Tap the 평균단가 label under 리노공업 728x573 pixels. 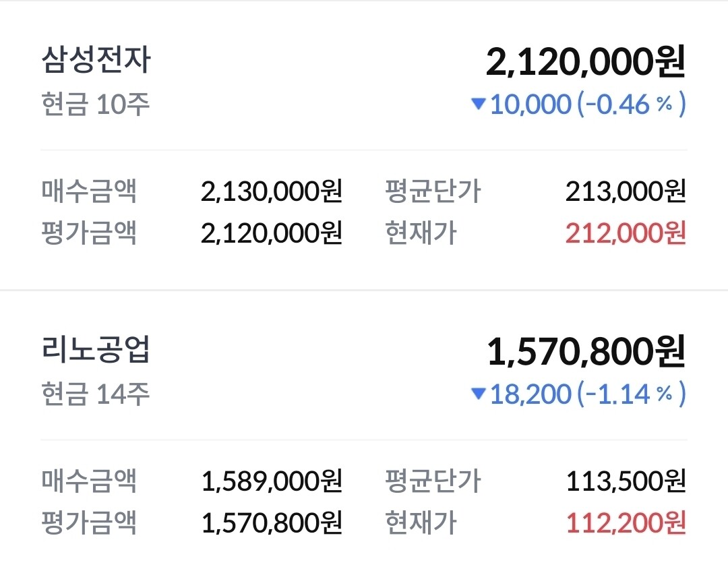tap(433, 481)
